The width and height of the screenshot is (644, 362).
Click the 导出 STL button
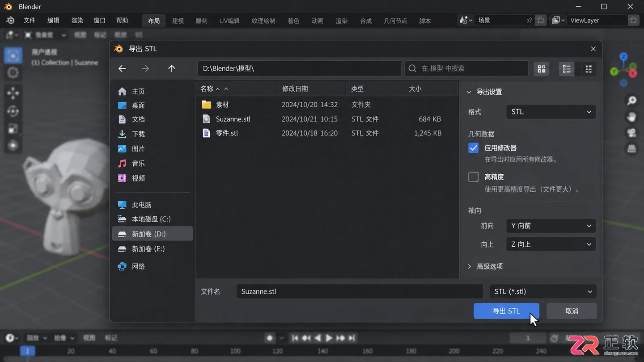506,311
